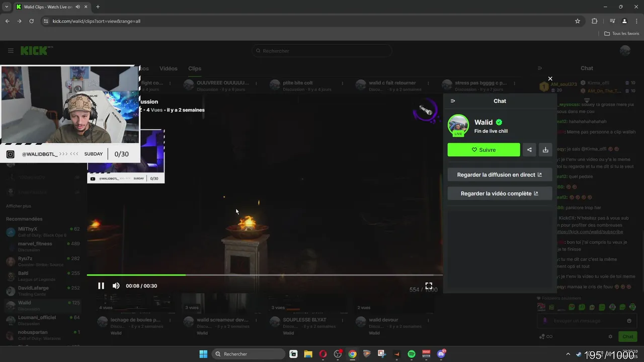Image resolution: width=644 pixels, height=362 pixels.
Task: Open Walid channel in sidebar
Action: 43,306
